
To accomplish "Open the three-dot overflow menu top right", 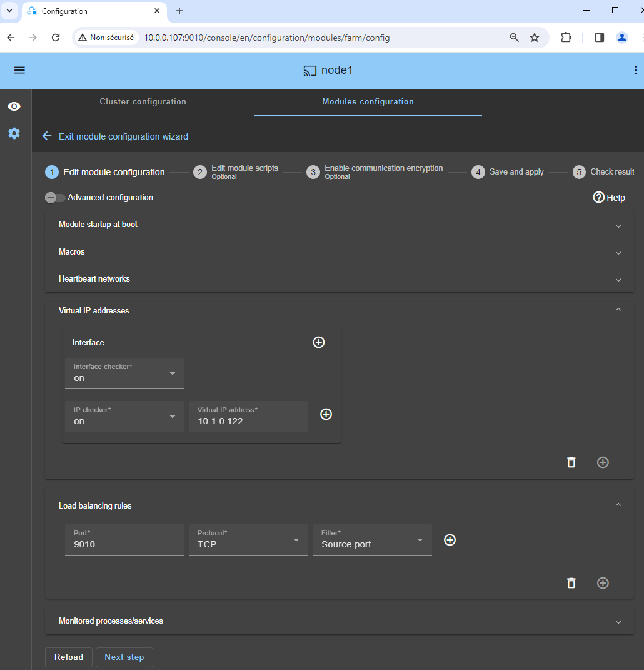I will pyautogui.click(x=636, y=70).
